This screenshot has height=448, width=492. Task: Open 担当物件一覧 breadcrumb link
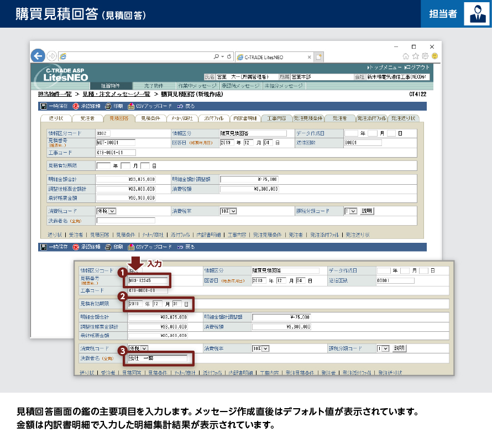pos(55,95)
